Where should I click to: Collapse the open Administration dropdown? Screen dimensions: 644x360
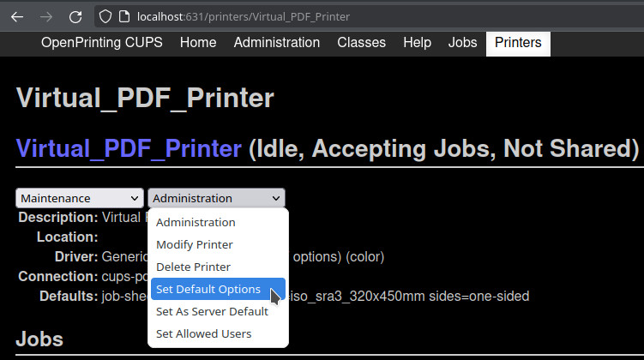coord(216,198)
